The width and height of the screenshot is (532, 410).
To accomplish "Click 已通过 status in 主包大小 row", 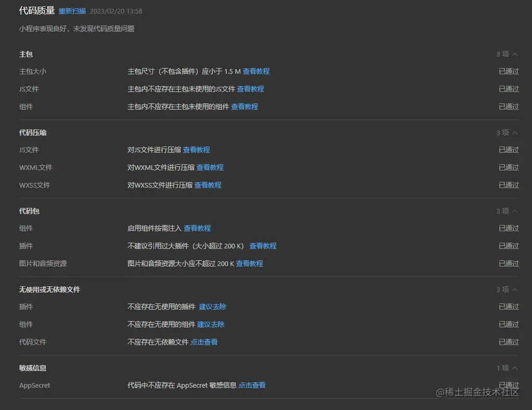I will (x=509, y=71).
